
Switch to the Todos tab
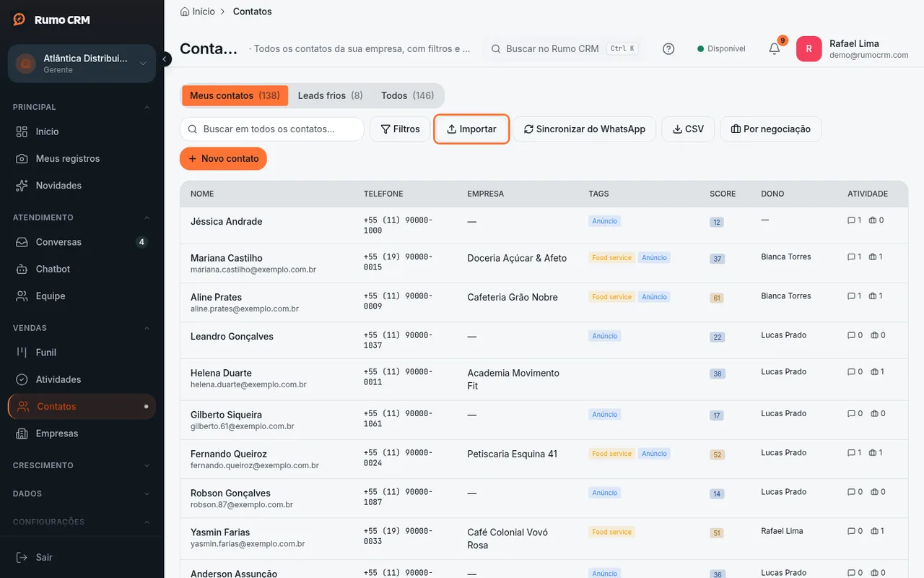[408, 95]
